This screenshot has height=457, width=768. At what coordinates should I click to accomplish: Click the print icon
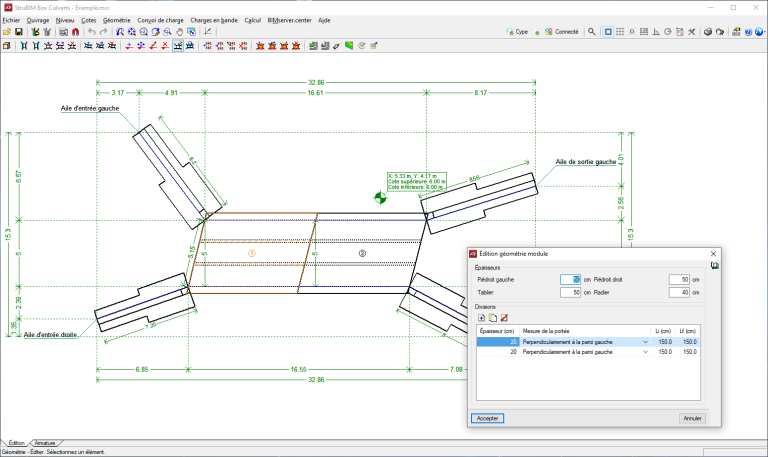(708, 32)
